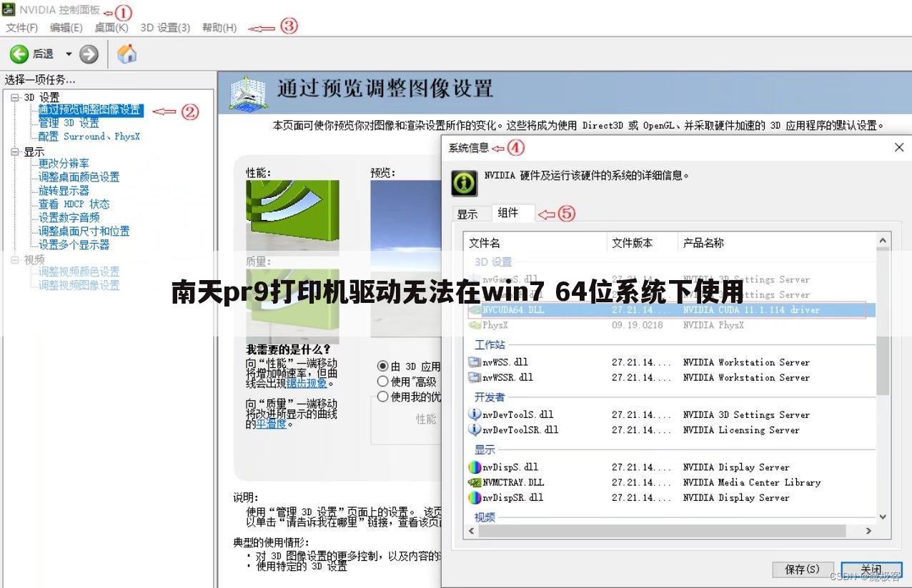Click NVIDIA Licensing Server product name
This screenshot has height=588, width=912.
pyautogui.click(x=741, y=429)
